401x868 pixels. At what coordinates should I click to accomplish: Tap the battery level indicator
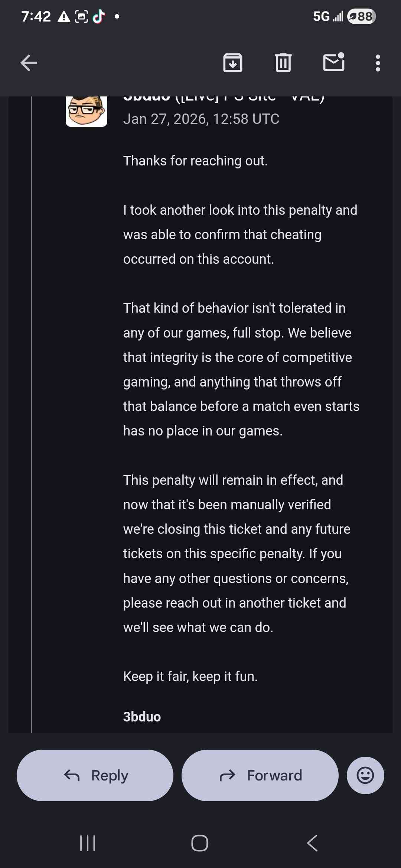coord(361,16)
